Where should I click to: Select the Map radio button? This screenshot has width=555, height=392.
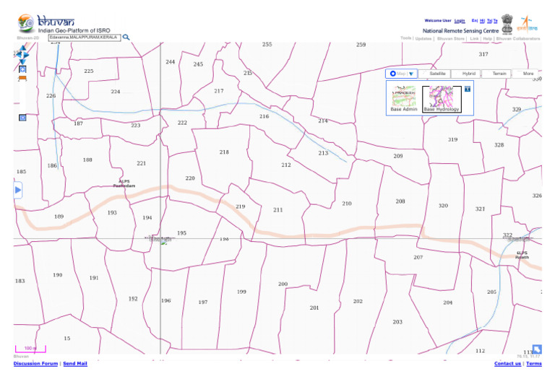tap(393, 74)
